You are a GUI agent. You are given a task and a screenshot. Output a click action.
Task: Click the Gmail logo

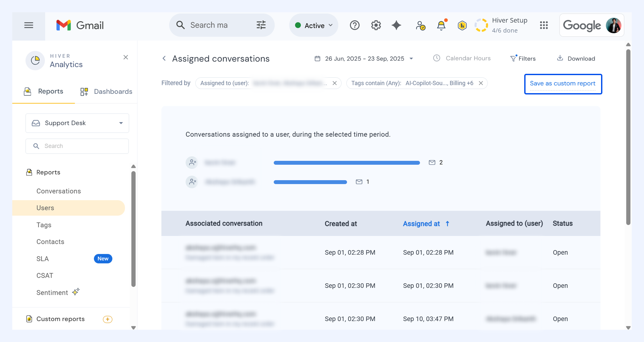80,25
